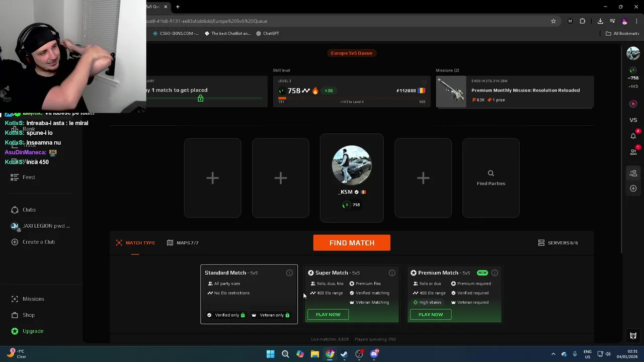Open _K5M player avatar card

(x=352, y=178)
